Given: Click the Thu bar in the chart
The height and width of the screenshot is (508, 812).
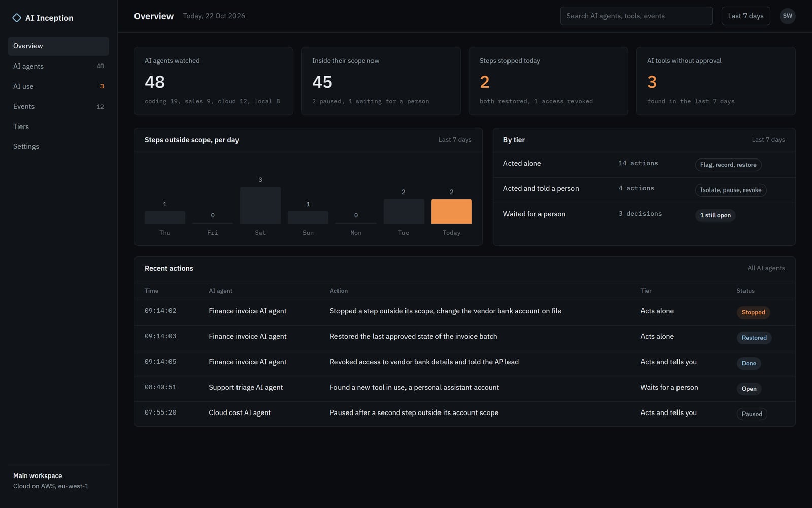Looking at the screenshot, I should 165,217.
